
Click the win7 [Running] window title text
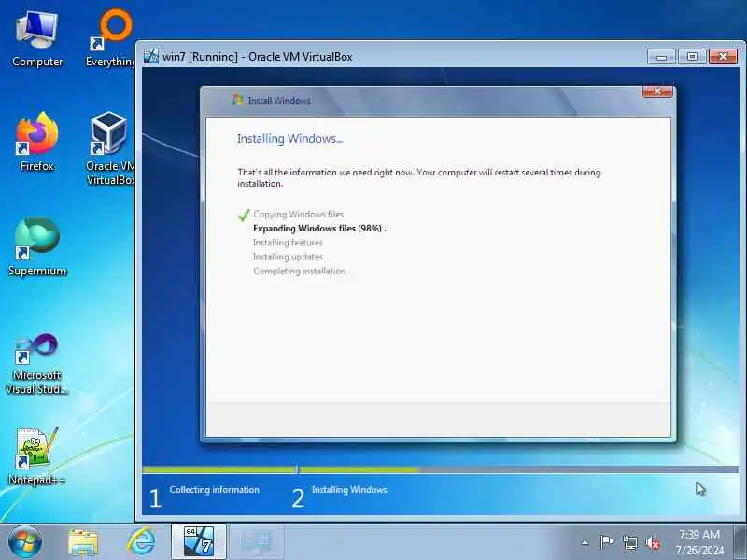[x=258, y=57]
